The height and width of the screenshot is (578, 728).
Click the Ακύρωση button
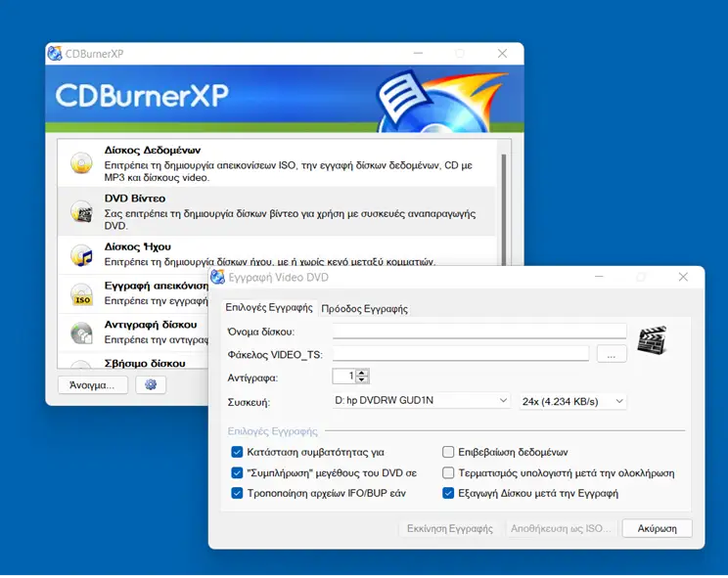click(657, 528)
